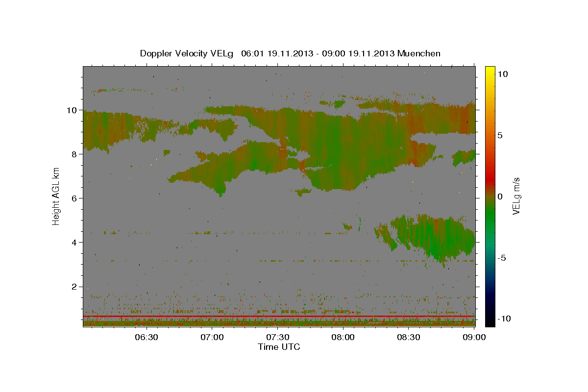
Task: Click the plot title 'Doppler Velocity VELg'
Action: pos(188,53)
